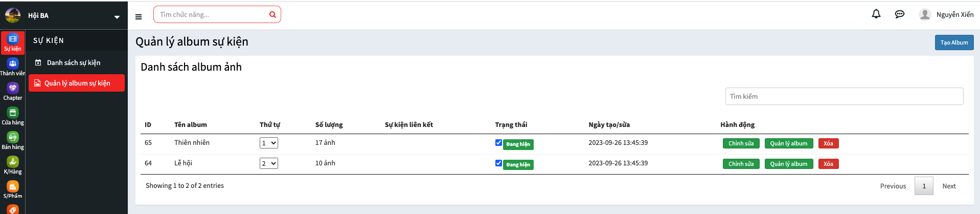980x214 pixels.
Task: Click the Tạo Album button
Action: (954, 42)
